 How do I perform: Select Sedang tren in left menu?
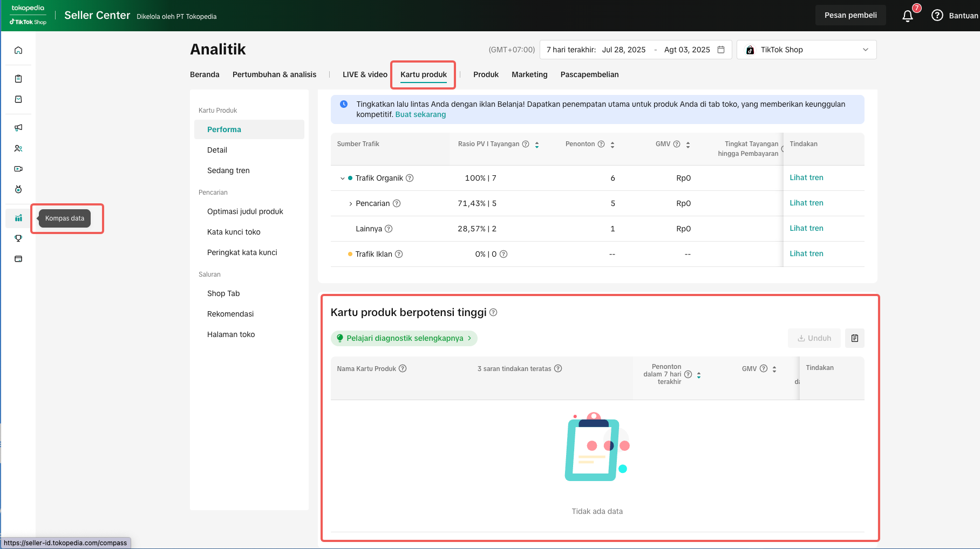click(228, 170)
